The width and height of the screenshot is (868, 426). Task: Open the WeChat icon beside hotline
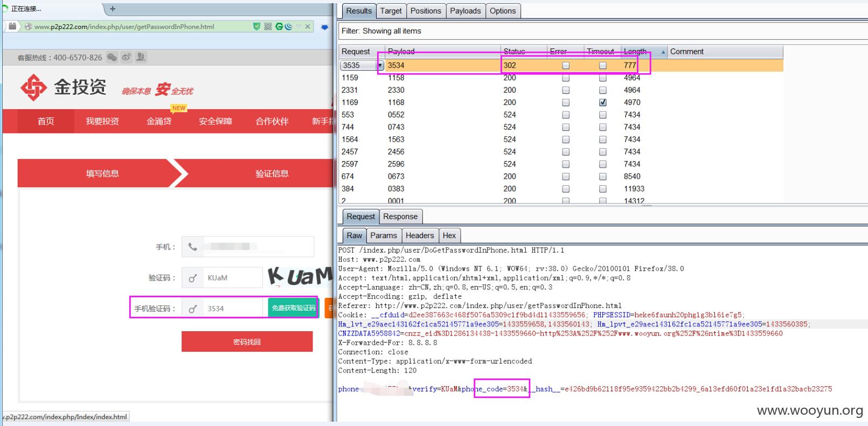[112, 57]
